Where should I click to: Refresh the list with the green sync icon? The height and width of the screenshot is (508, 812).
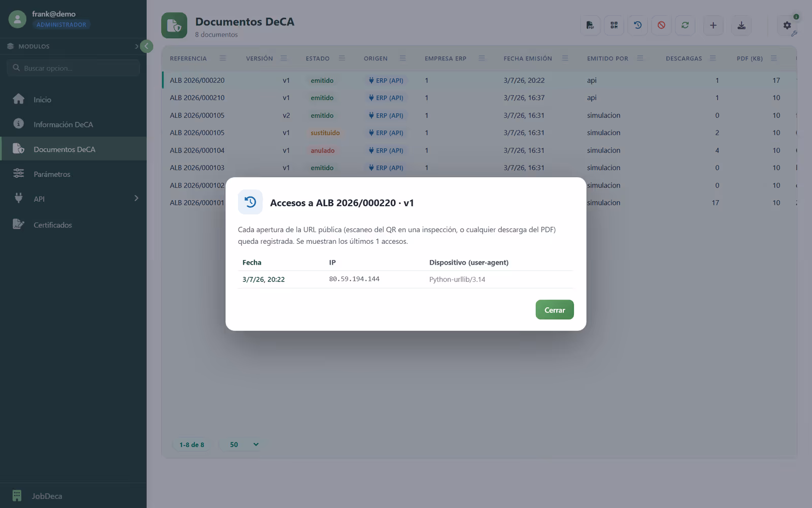(685, 25)
